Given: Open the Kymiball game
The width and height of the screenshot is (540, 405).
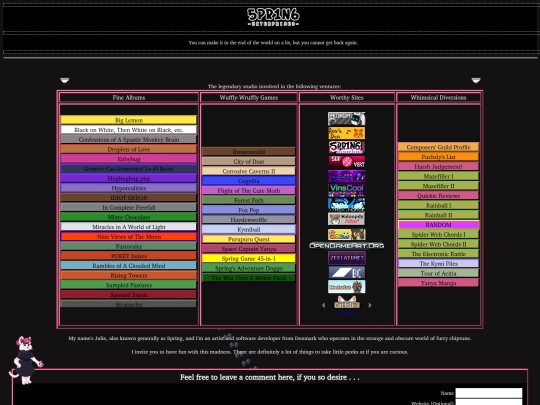Looking at the screenshot, I should point(249,229).
